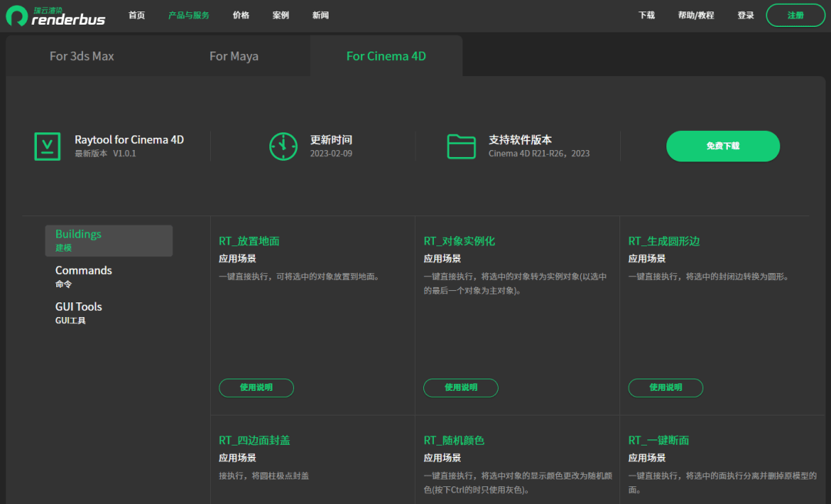The height and width of the screenshot is (504, 831).
Task: Select the Commands 命令 category
Action: coord(83,276)
